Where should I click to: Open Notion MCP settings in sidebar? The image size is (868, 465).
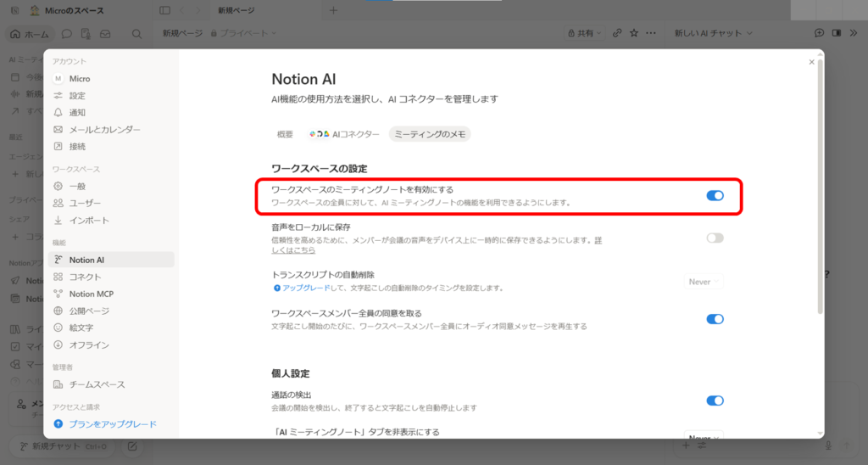point(111,294)
